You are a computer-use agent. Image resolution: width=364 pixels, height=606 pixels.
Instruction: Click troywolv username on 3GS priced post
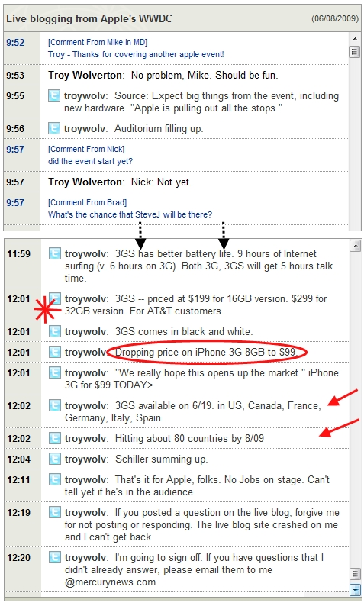[86, 298]
